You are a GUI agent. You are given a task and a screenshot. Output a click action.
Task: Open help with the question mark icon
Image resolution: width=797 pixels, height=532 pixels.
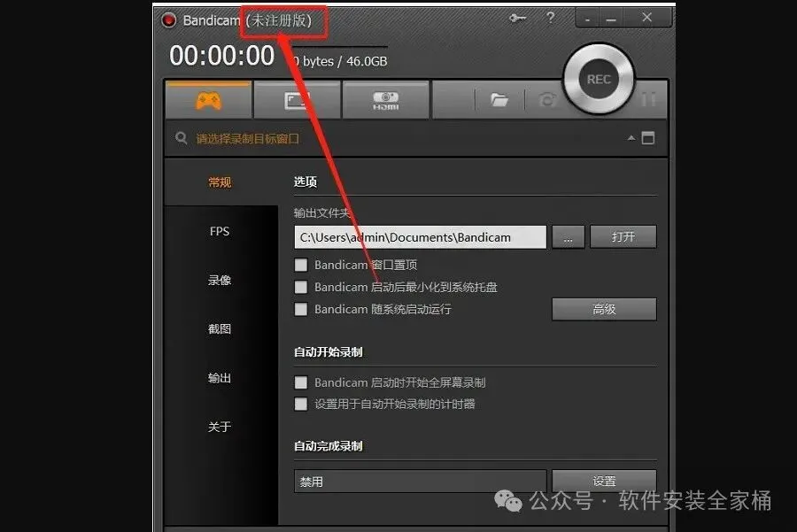coord(550,18)
